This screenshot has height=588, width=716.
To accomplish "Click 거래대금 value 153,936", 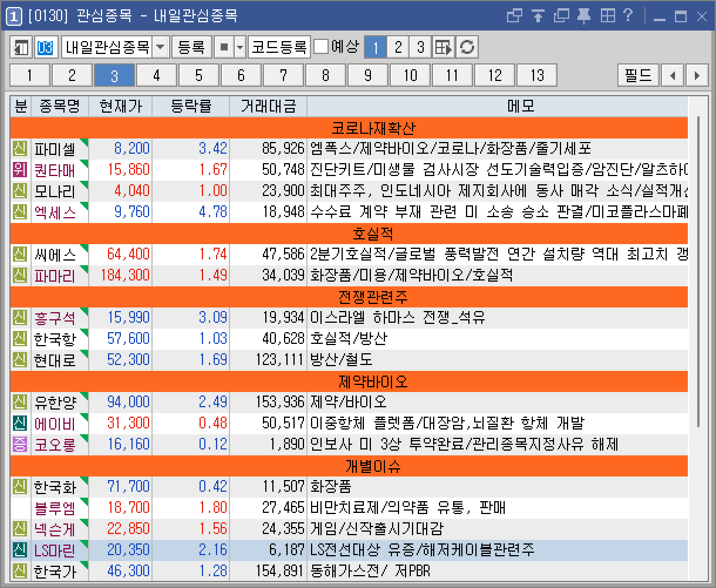I will pos(280,401).
